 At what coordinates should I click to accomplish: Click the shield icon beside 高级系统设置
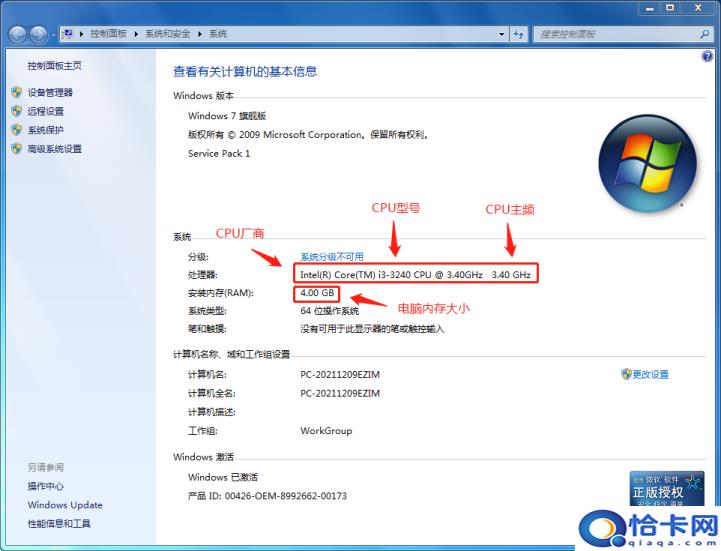(x=17, y=149)
